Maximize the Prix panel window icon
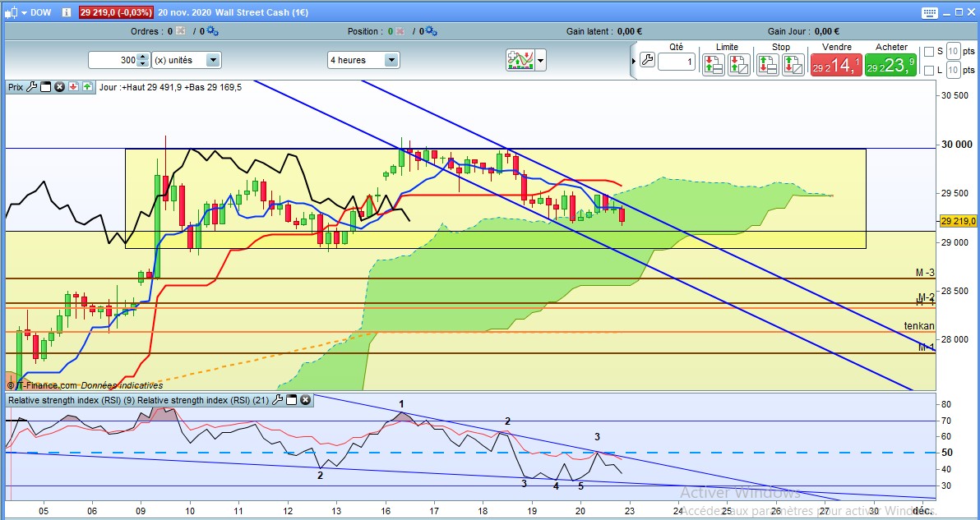 click(x=45, y=87)
